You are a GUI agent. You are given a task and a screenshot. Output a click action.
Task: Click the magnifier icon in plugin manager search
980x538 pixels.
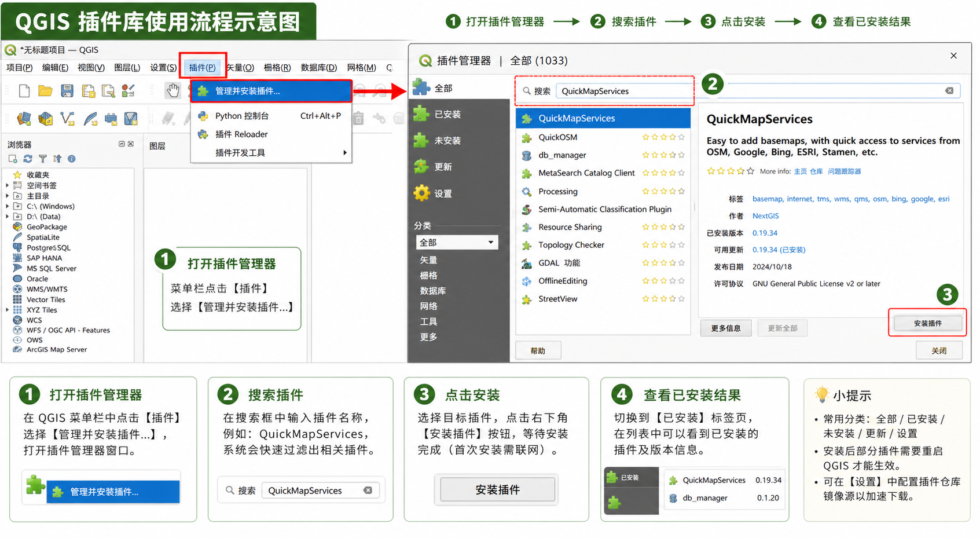(x=526, y=91)
